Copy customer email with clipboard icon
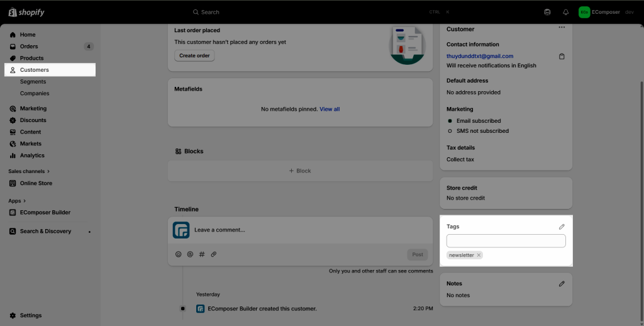This screenshot has width=644, height=326. [x=562, y=57]
